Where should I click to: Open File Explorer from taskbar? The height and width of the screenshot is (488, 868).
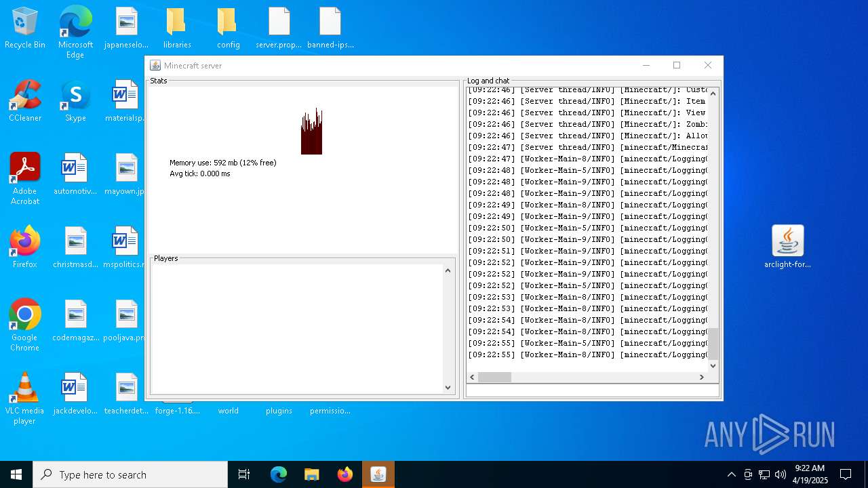(x=312, y=474)
